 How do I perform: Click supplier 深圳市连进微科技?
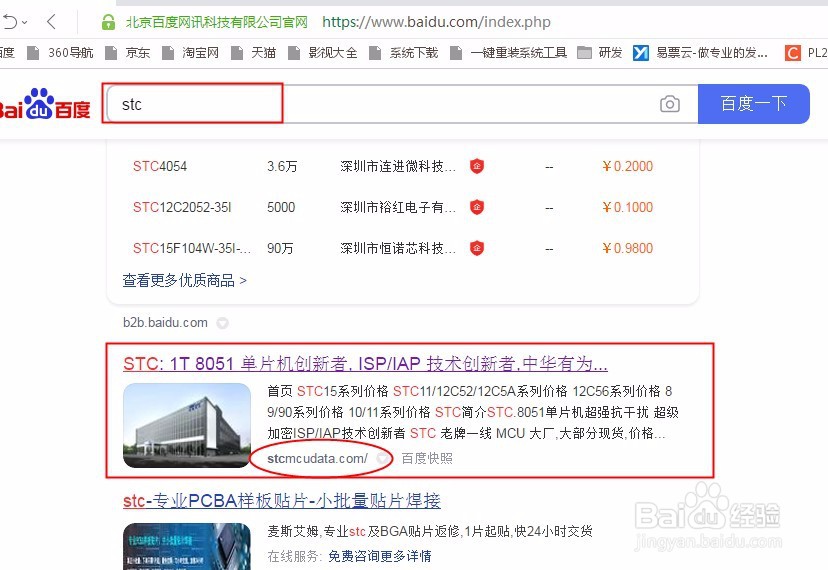(398, 166)
